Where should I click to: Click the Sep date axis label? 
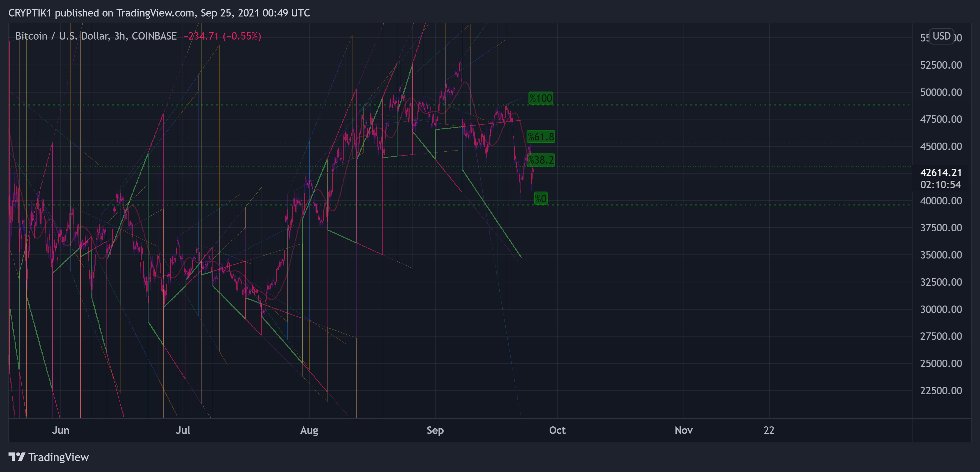(x=435, y=431)
